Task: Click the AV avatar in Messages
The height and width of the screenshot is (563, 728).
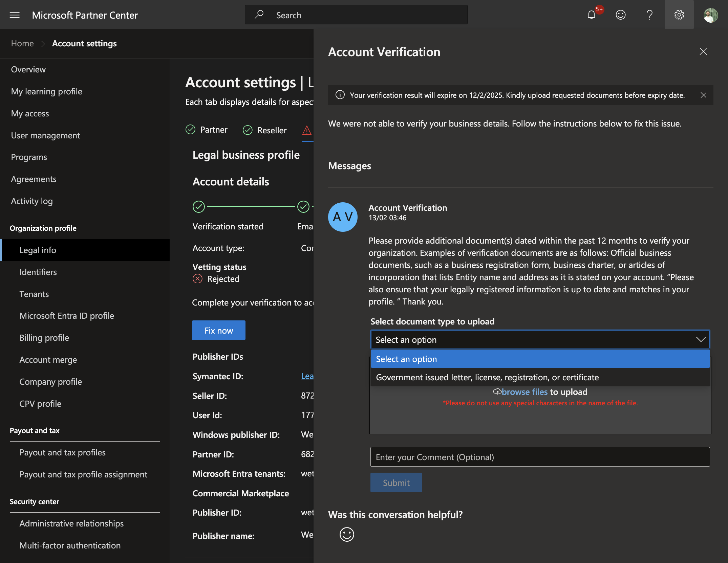Action: click(343, 217)
